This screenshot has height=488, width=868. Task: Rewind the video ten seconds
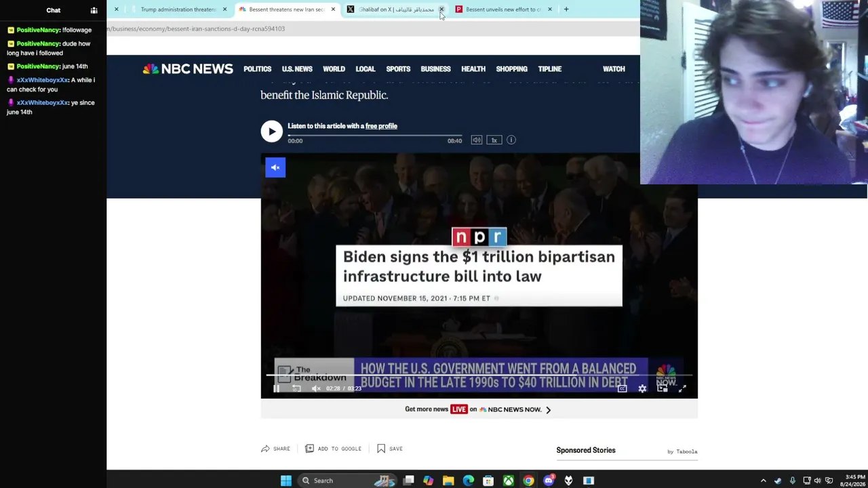[x=296, y=388]
